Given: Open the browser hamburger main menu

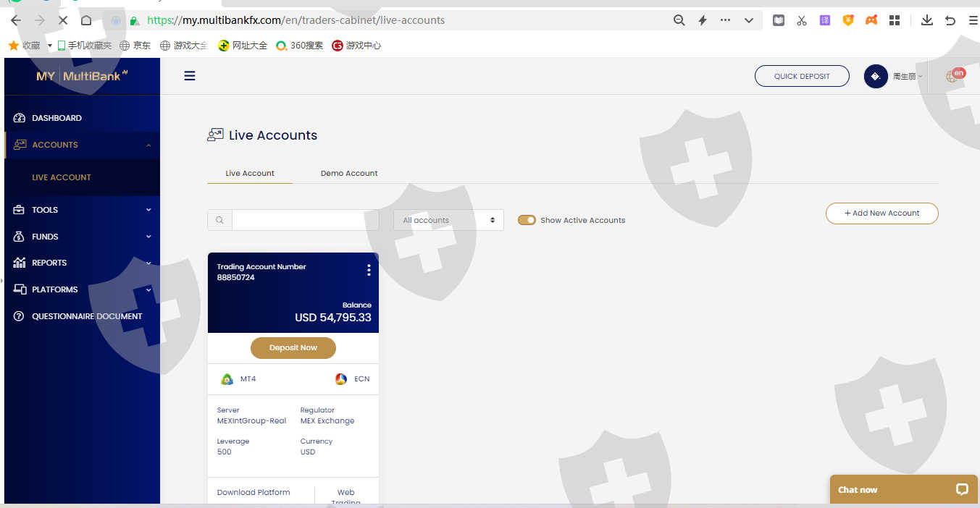Looking at the screenshot, I should tap(973, 20).
